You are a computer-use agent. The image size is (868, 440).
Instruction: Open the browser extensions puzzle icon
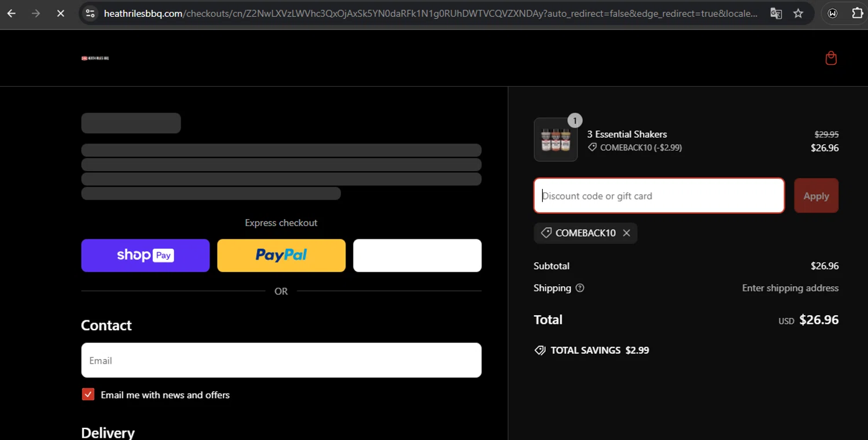pos(858,13)
